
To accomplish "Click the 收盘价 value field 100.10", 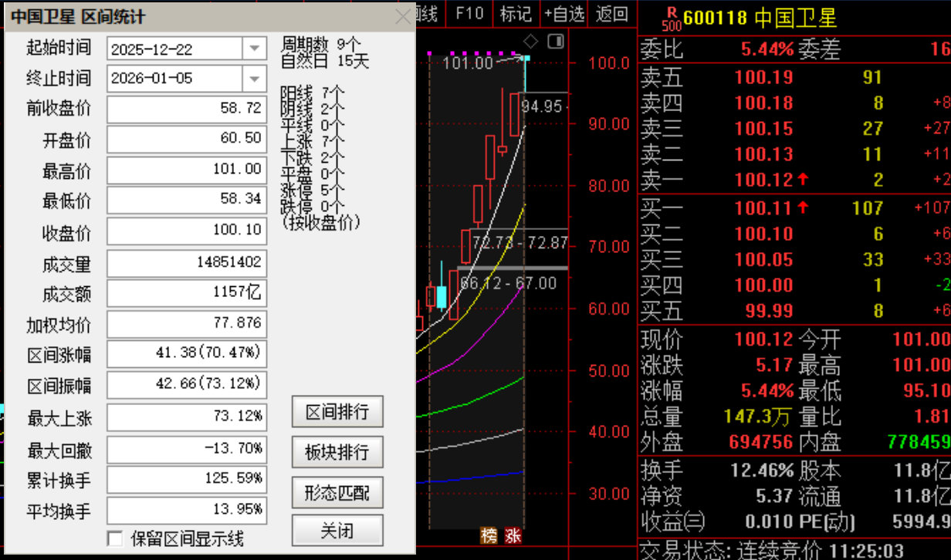I will [x=187, y=231].
